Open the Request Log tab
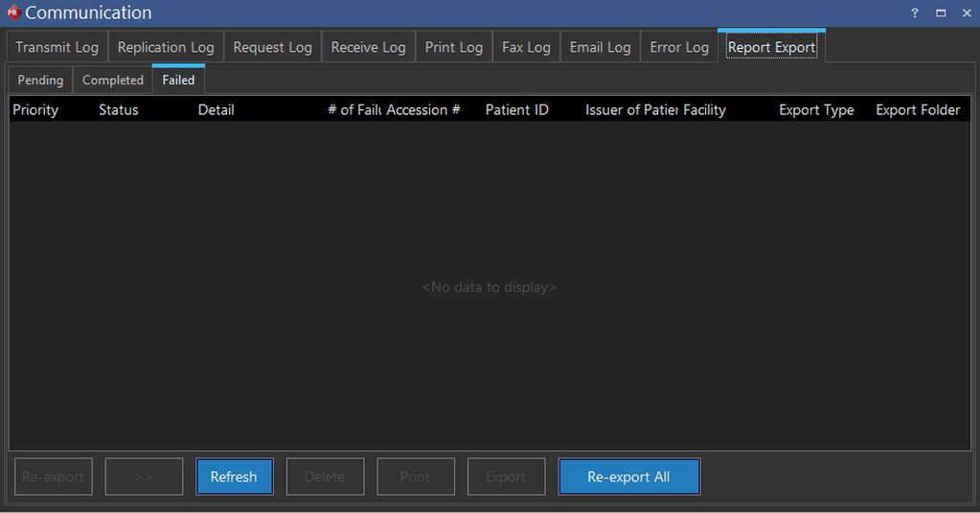Image resolution: width=980 pixels, height=513 pixels. tap(272, 47)
